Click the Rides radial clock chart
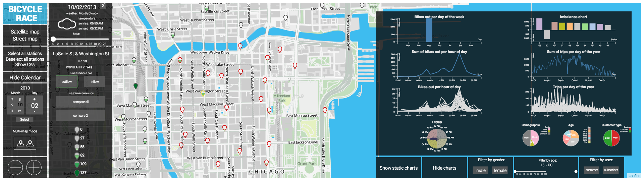The width and height of the screenshot is (644, 181). pos(437,139)
